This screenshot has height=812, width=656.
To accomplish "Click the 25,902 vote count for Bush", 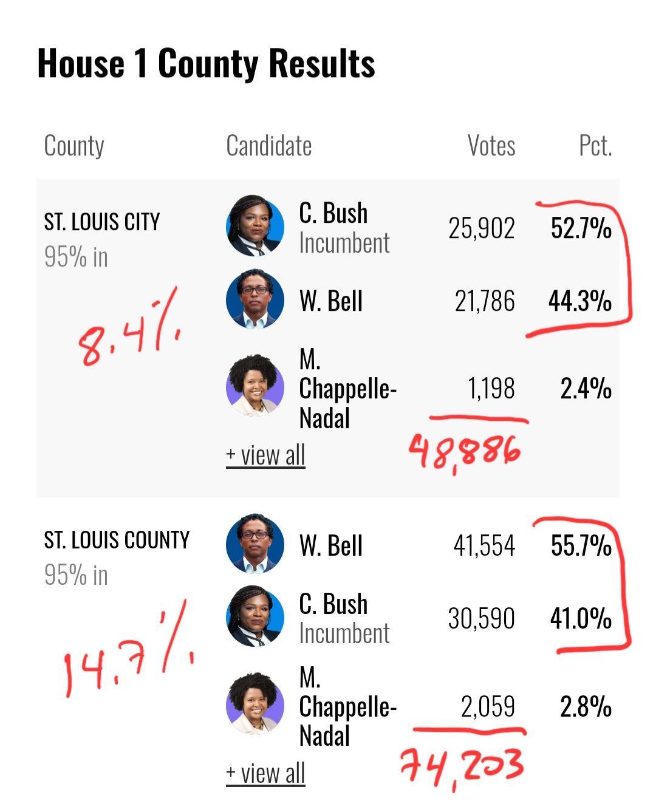I will click(481, 228).
